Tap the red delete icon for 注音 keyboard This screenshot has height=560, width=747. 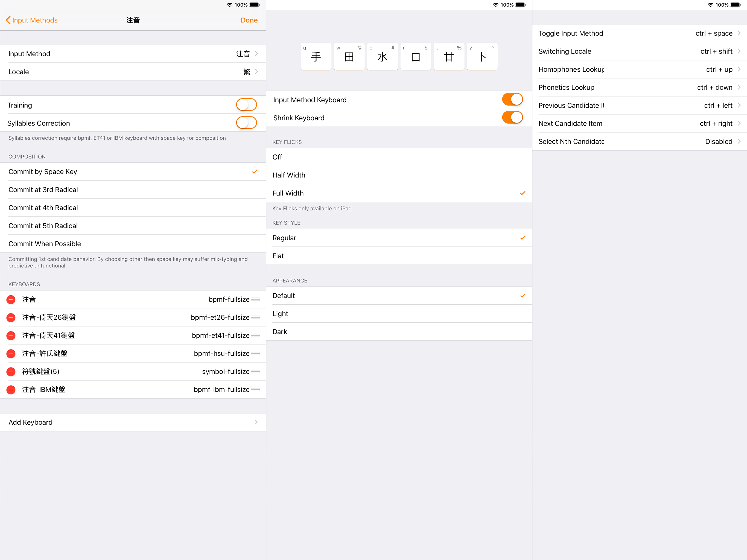click(x=11, y=300)
